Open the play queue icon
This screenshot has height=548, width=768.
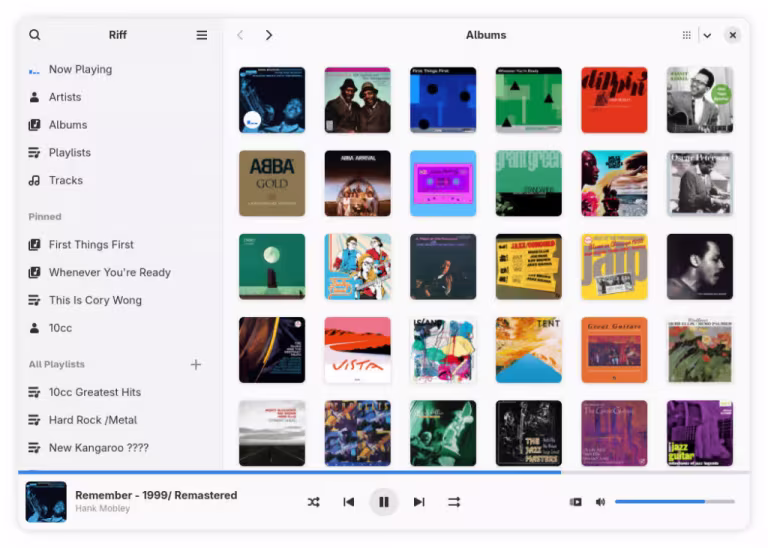tap(576, 502)
